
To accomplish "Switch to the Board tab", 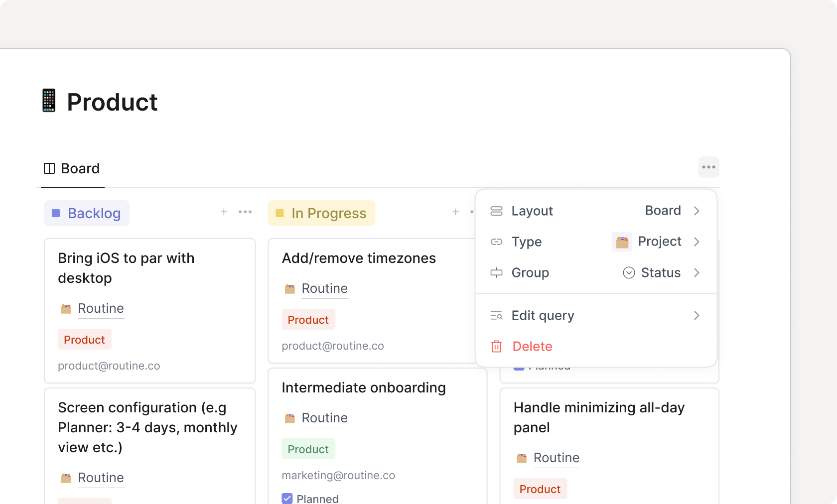I will tap(72, 168).
